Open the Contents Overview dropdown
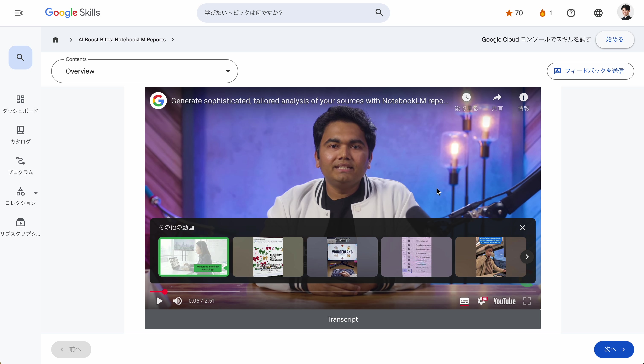Screen dimensions: 644x364 click(144, 71)
